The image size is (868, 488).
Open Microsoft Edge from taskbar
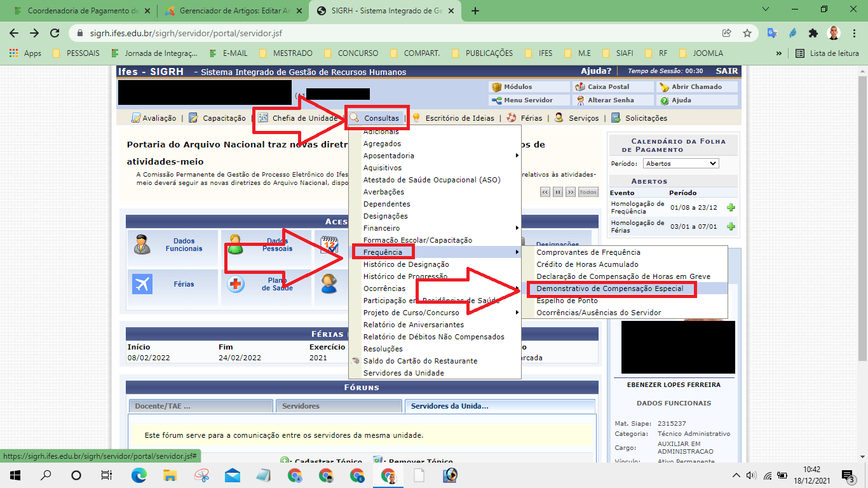(139, 475)
